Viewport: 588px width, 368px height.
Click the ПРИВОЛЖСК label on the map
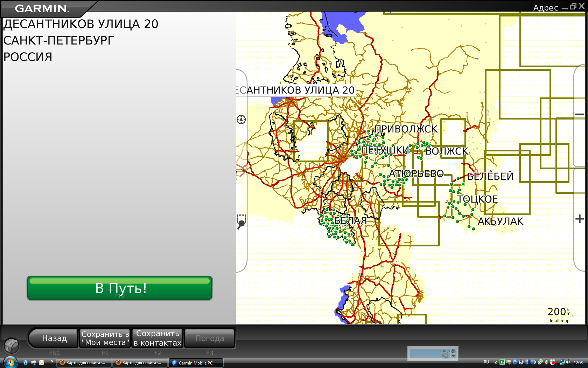click(x=406, y=129)
